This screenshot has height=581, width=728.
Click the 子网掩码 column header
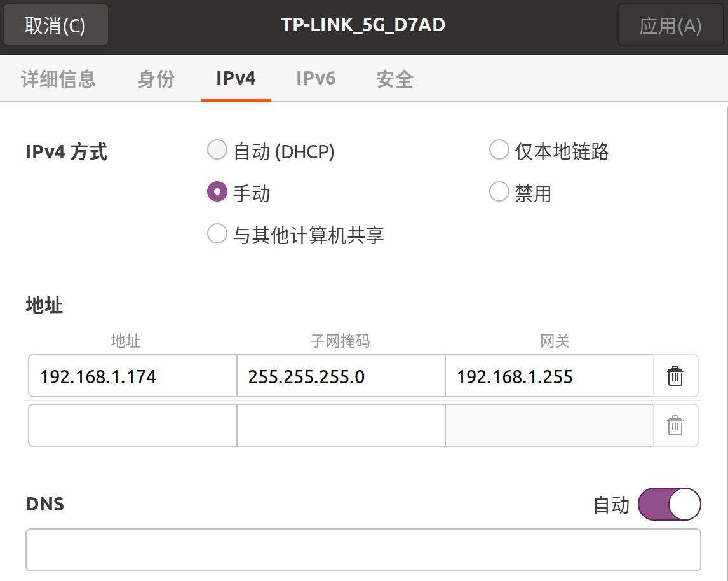(x=340, y=341)
